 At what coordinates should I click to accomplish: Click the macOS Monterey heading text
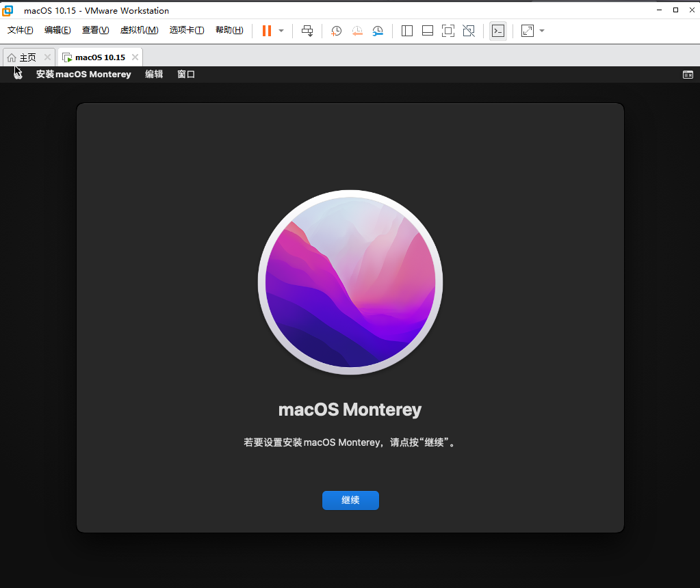tap(350, 410)
